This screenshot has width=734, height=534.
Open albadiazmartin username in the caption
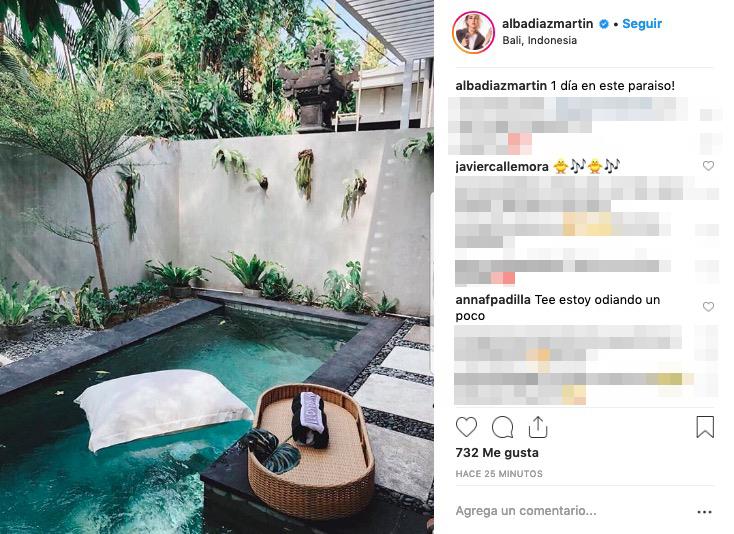tap(501, 86)
